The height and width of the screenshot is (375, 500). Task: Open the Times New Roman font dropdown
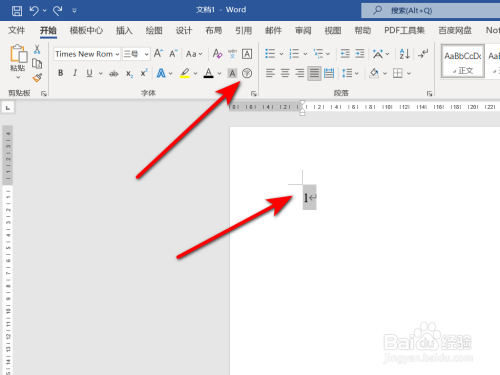87,54
